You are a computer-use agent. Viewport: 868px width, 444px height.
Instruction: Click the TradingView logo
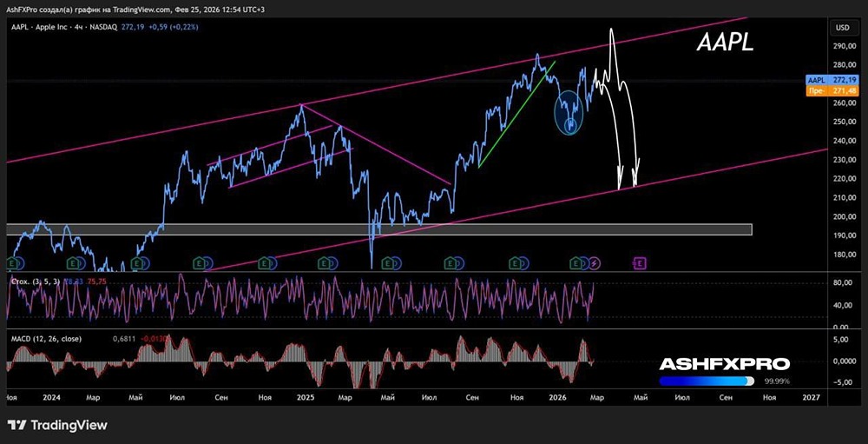click(x=57, y=425)
